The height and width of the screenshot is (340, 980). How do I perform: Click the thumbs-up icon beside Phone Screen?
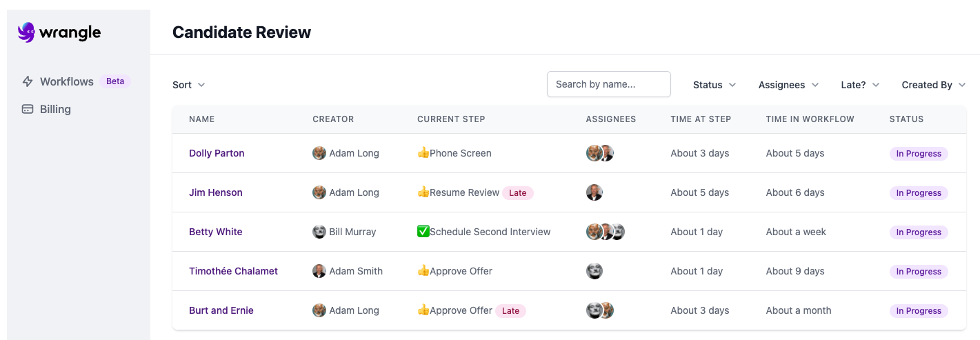[423, 153]
